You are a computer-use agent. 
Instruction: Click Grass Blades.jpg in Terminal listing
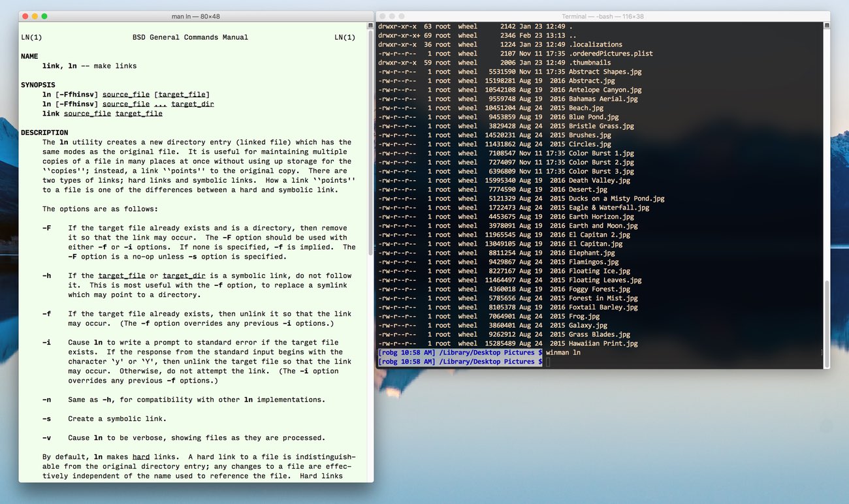click(600, 334)
